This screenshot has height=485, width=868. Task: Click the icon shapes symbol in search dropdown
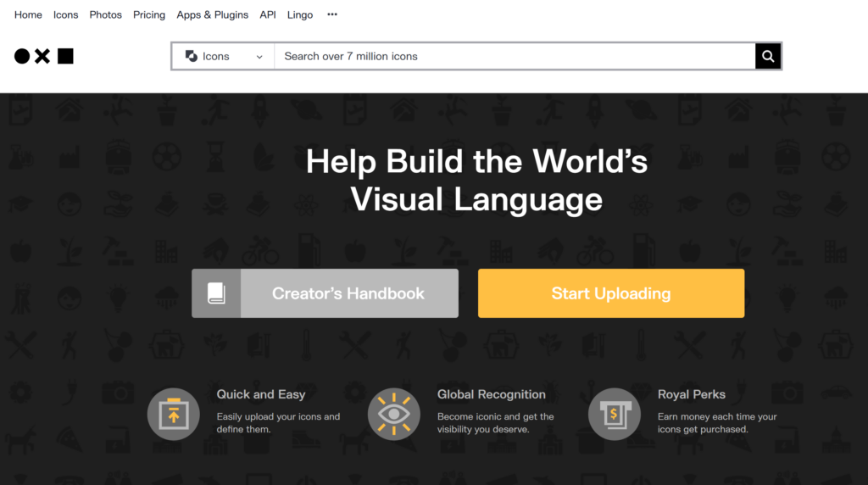[x=192, y=56]
